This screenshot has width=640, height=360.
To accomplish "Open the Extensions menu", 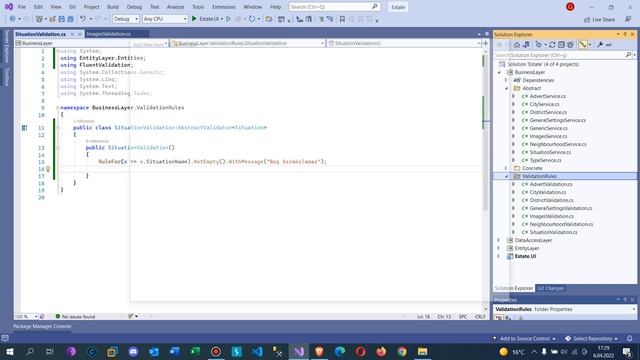I will (x=224, y=7).
